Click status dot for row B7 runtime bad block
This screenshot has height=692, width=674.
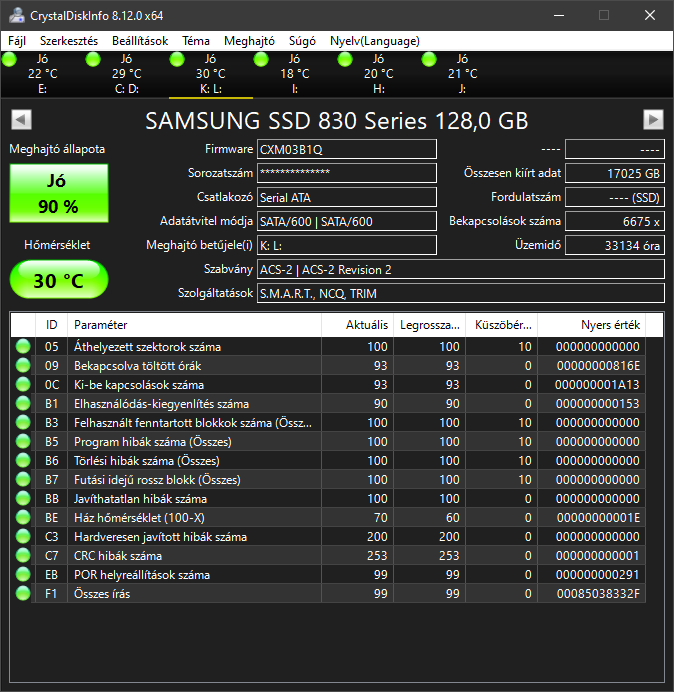[23, 479]
